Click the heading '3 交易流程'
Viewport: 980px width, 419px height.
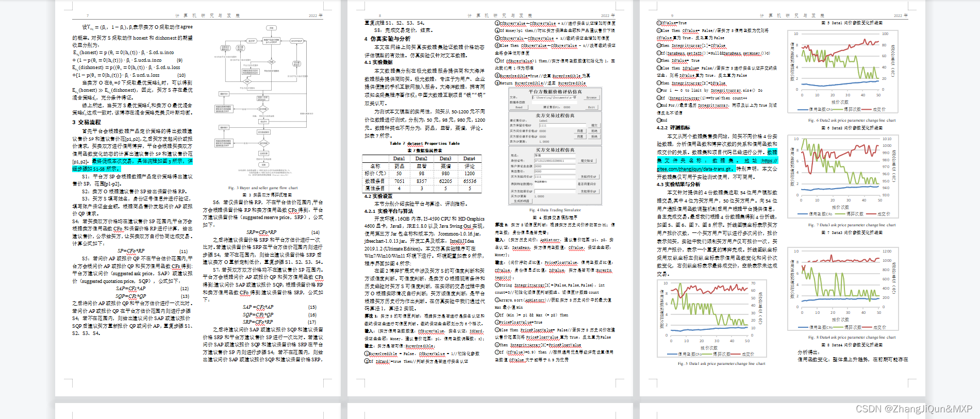[87, 122]
